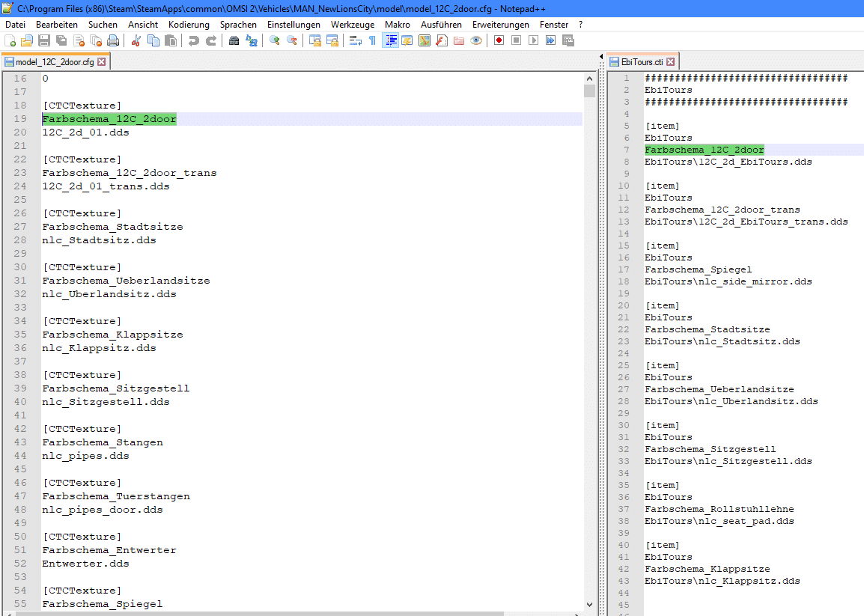
Task: Zoom in using the magnifier plus icon
Action: click(x=275, y=40)
